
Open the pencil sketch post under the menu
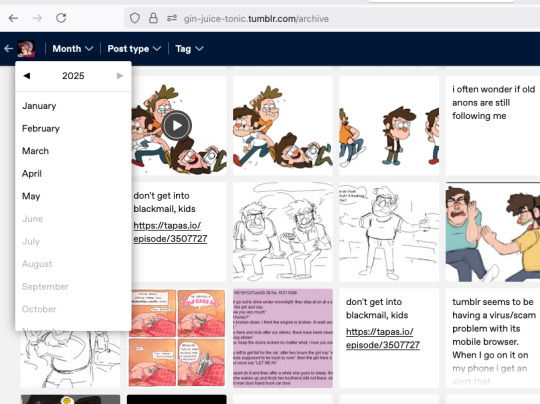tap(71, 359)
